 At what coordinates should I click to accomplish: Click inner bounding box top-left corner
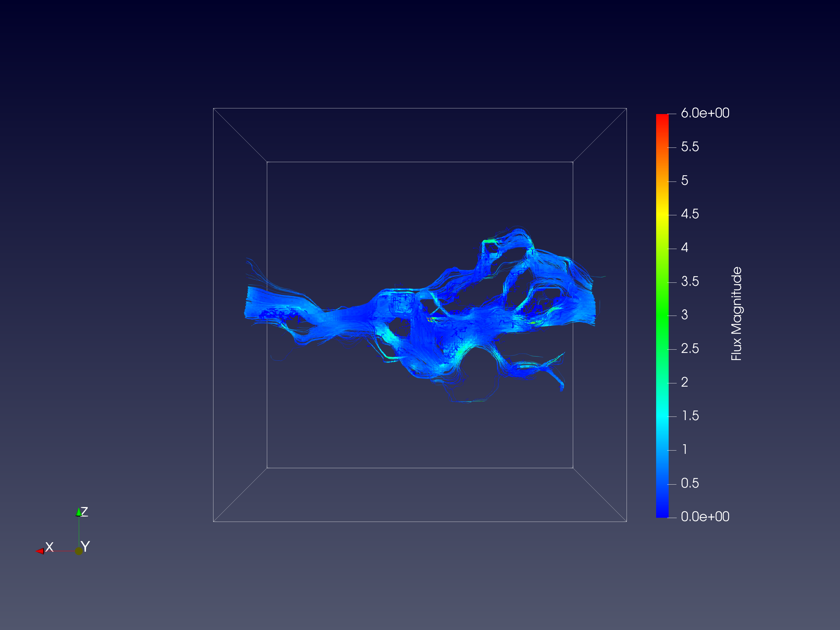click(267, 162)
